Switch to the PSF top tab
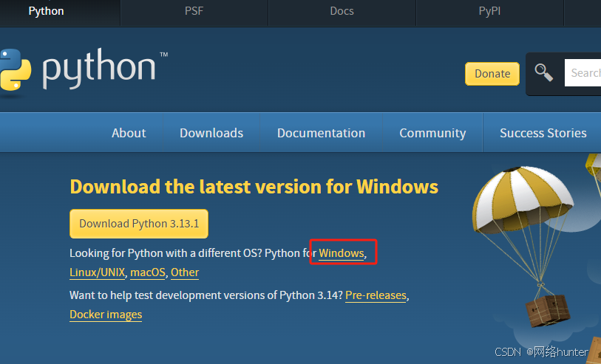 (x=194, y=11)
